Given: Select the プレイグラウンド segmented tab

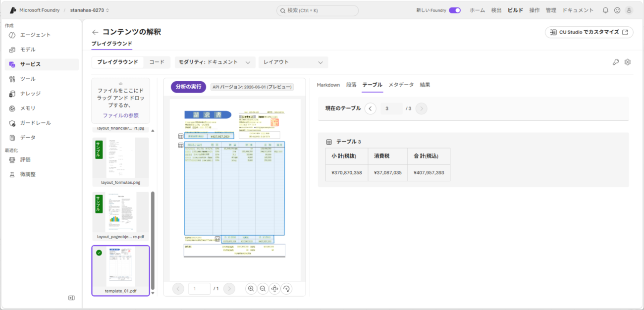Looking at the screenshot, I should (117, 62).
